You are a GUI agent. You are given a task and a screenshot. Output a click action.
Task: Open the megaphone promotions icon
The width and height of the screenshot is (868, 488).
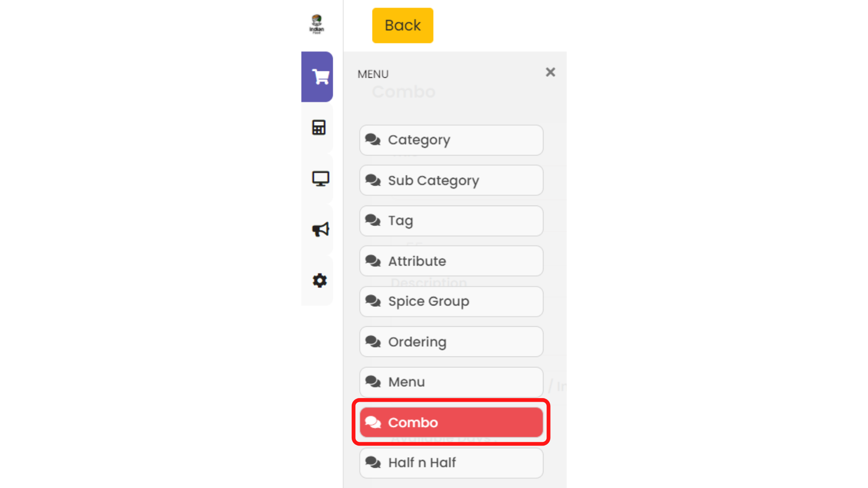click(x=320, y=230)
